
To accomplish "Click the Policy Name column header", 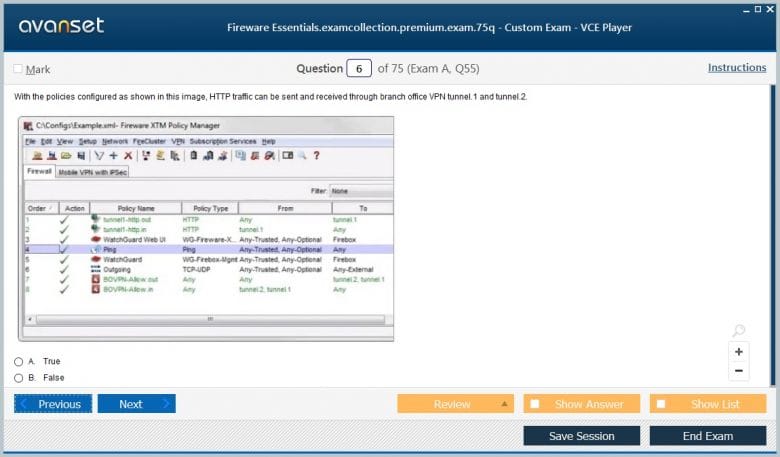I will point(136,208).
